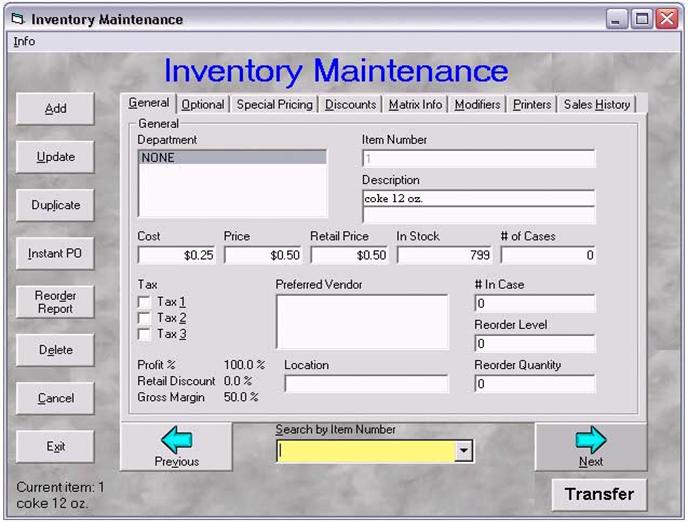688x523 pixels.
Task: View the Sales History tab
Action: pos(597,104)
